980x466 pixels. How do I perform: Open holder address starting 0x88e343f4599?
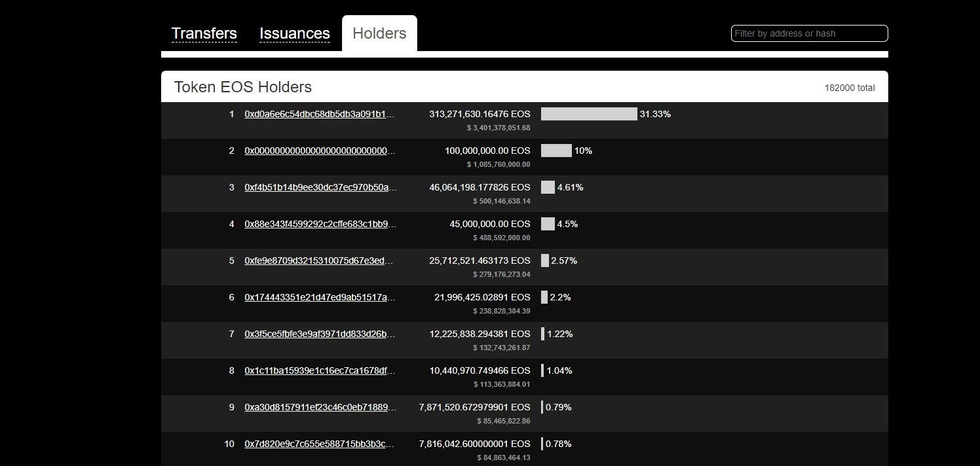320,224
